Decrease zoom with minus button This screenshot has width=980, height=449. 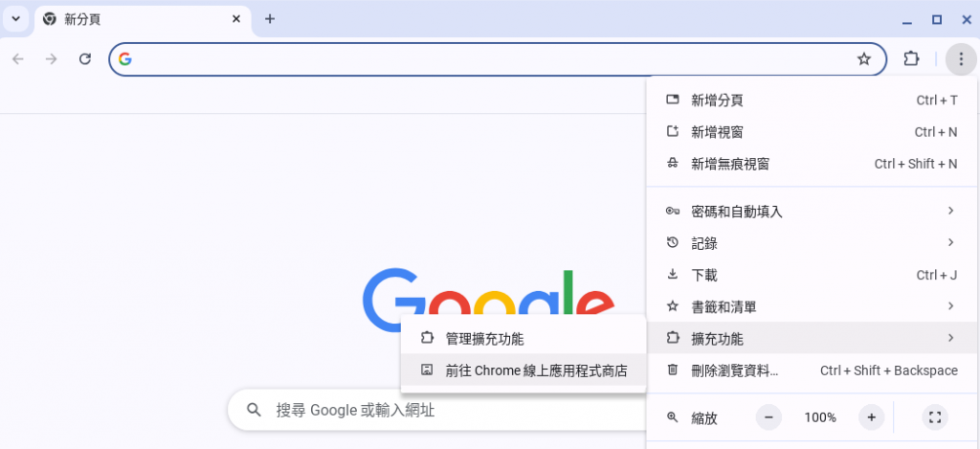768,417
